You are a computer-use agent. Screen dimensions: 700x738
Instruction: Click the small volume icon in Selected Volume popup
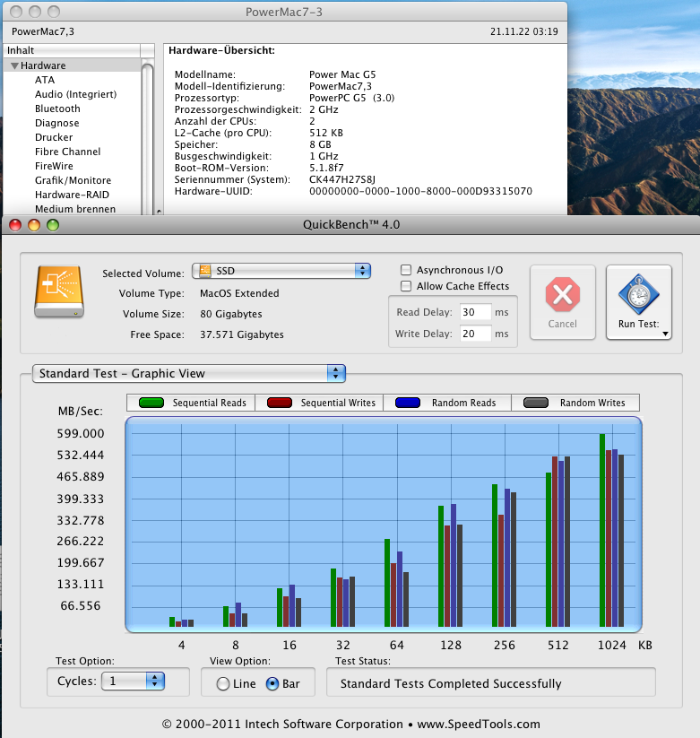(x=205, y=271)
